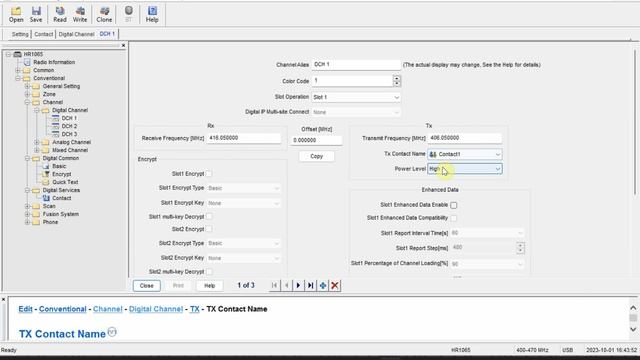
Task: Click the Receive Frequency input field
Action: (x=244, y=138)
